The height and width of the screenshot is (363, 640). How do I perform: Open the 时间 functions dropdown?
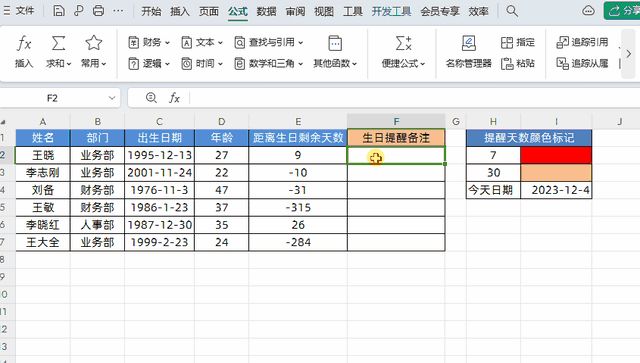click(202, 63)
